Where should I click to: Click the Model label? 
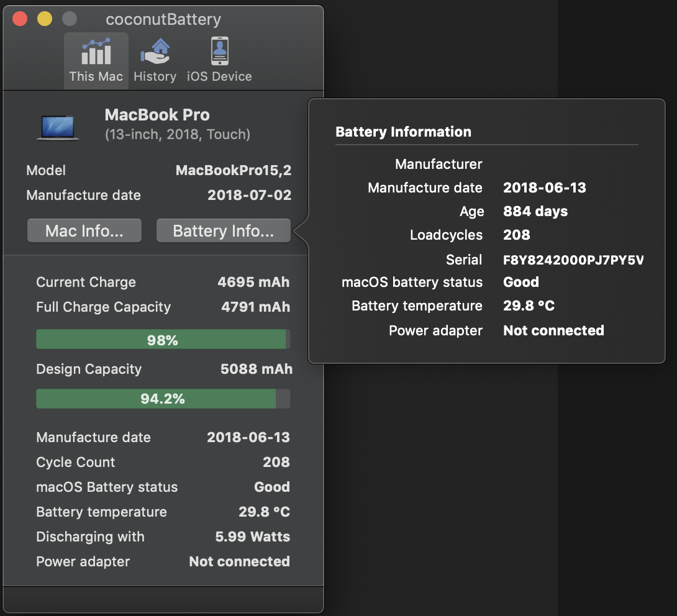(x=46, y=171)
